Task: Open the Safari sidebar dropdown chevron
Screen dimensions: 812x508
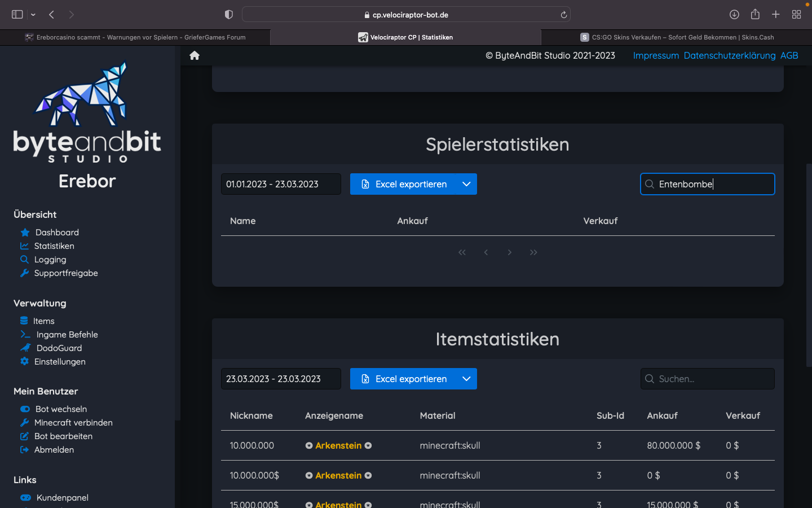Action: [33, 15]
